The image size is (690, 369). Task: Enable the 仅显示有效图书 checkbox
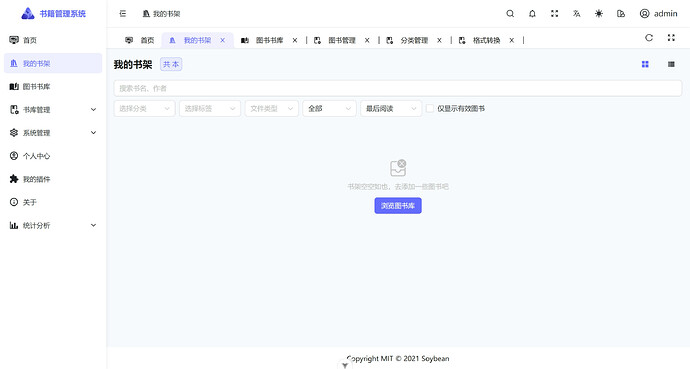click(x=430, y=109)
